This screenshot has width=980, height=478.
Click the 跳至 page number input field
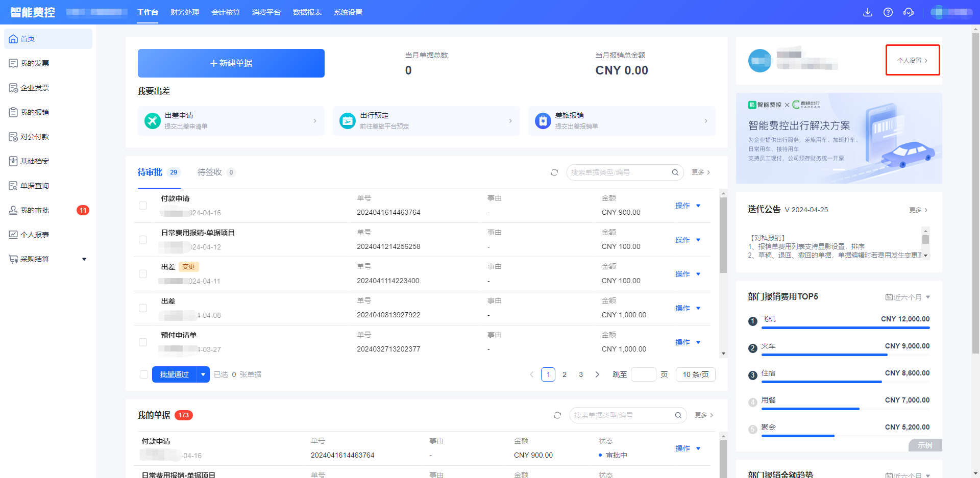[643, 374]
